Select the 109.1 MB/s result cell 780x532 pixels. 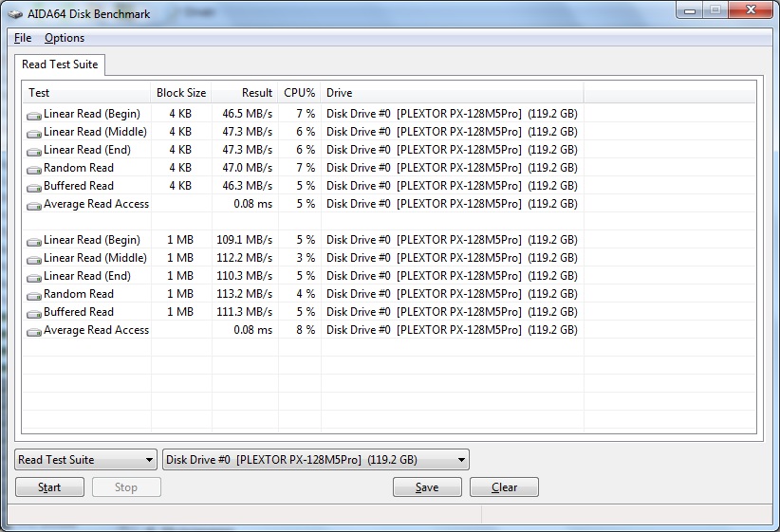click(x=244, y=240)
